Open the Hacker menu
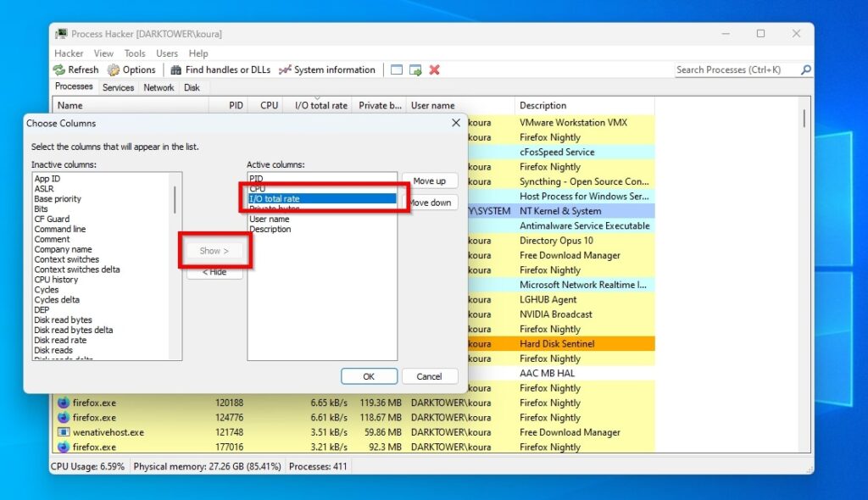 [69, 53]
